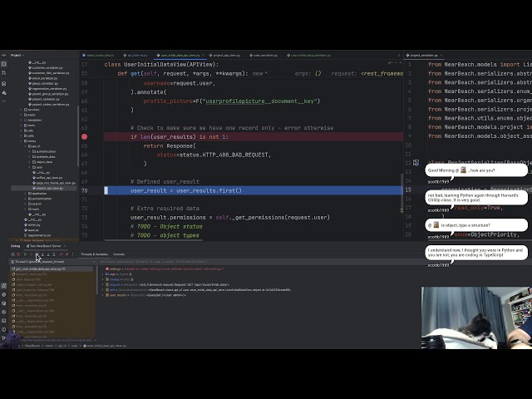This screenshot has height=399, width=532.
Task: Step over using the debug toolbar icon
Action: 37,254
